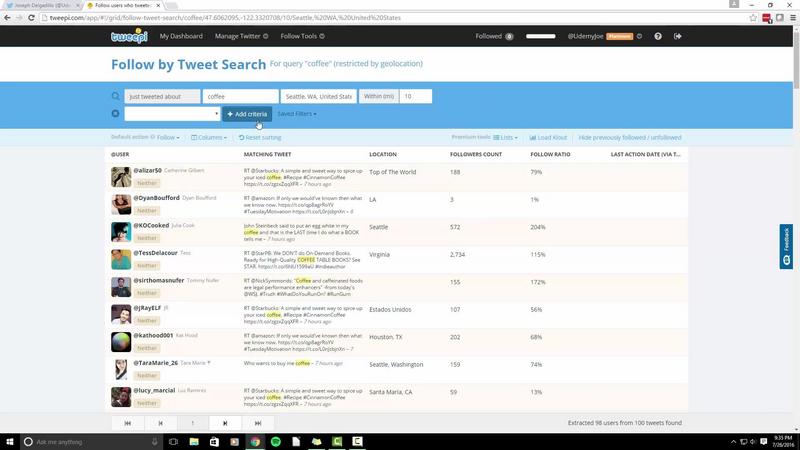800x450 pixels.
Task: Open File Explorer from taskbar
Action: 194,442
